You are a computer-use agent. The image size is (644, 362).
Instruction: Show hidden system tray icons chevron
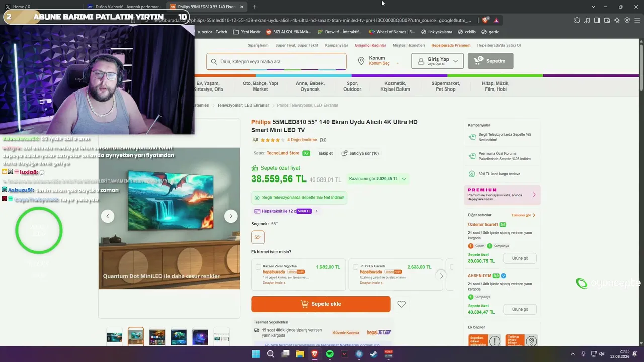(x=572, y=354)
